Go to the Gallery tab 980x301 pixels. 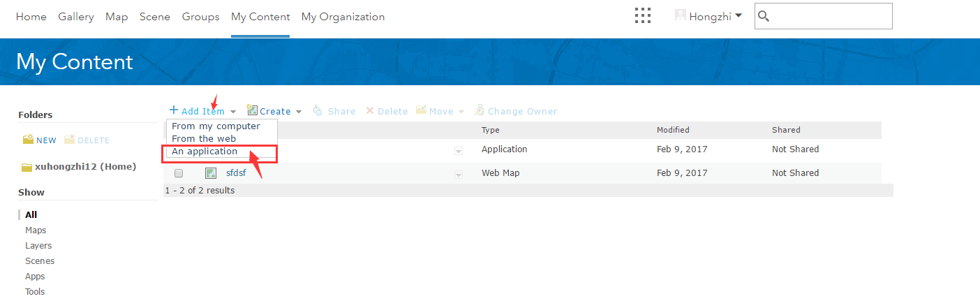76,17
